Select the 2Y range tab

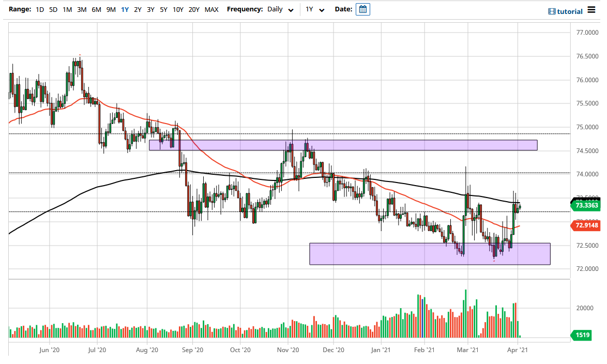(x=137, y=9)
